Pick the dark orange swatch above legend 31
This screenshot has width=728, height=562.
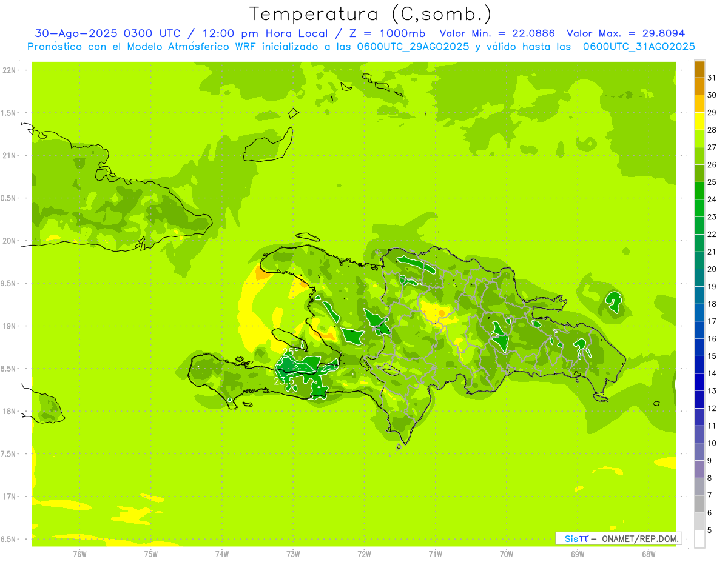click(699, 70)
